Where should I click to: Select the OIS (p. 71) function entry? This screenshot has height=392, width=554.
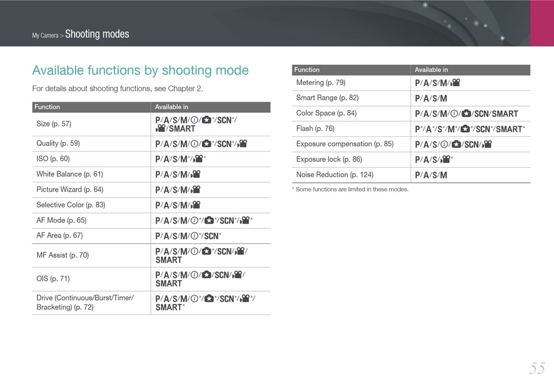(53, 279)
